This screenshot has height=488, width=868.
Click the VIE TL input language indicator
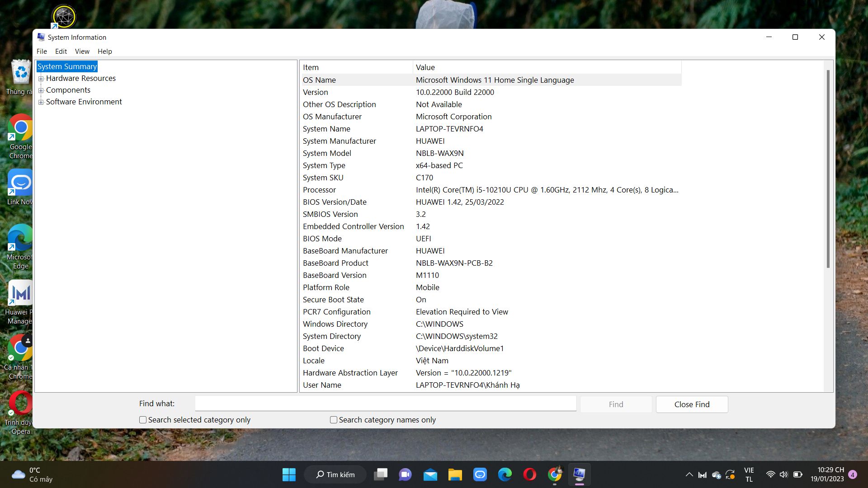tap(749, 474)
